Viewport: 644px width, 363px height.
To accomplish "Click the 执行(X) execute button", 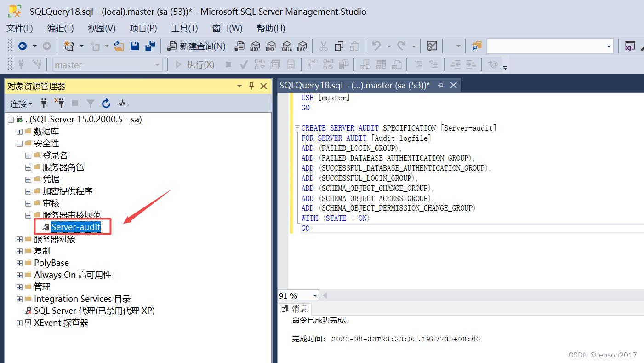I will [195, 65].
